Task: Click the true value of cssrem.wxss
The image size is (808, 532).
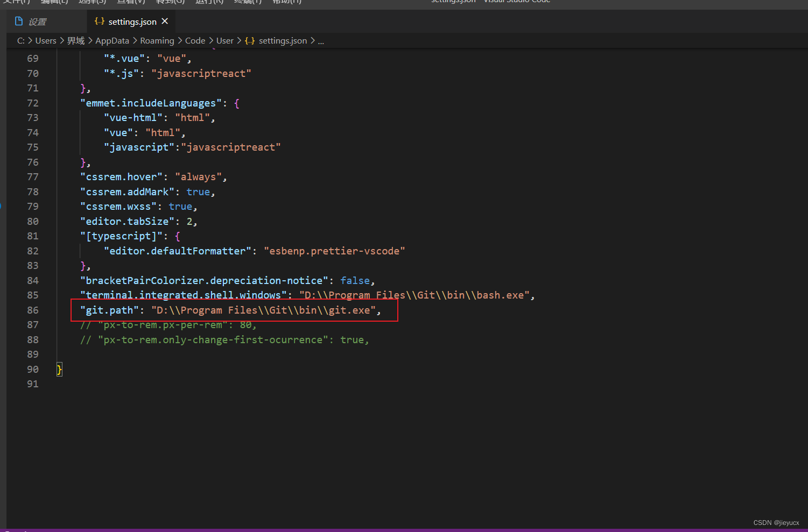Action: click(x=180, y=206)
